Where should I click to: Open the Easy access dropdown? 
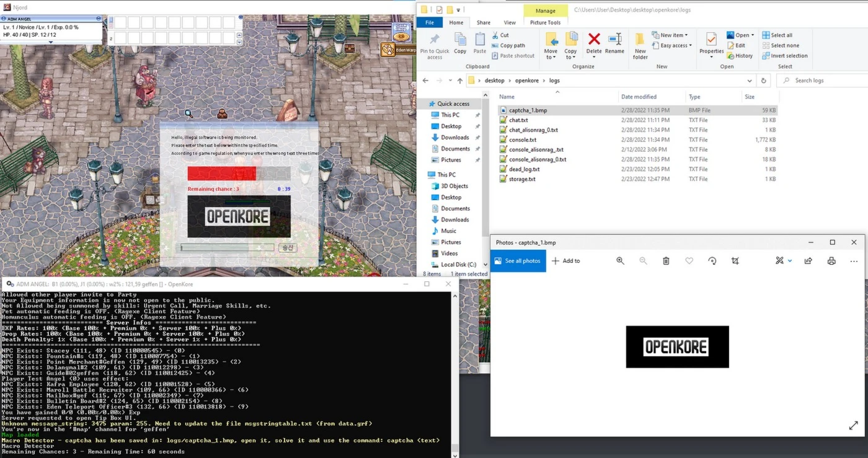[x=674, y=45]
